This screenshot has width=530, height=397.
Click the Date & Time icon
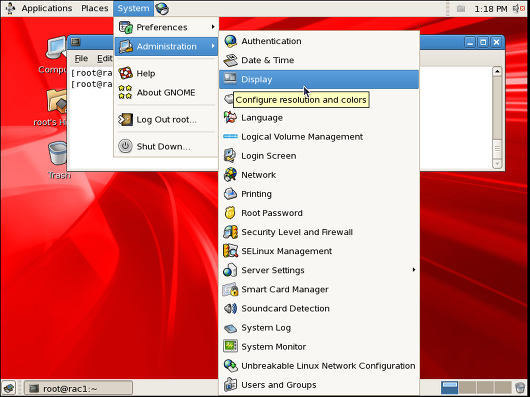tap(231, 60)
